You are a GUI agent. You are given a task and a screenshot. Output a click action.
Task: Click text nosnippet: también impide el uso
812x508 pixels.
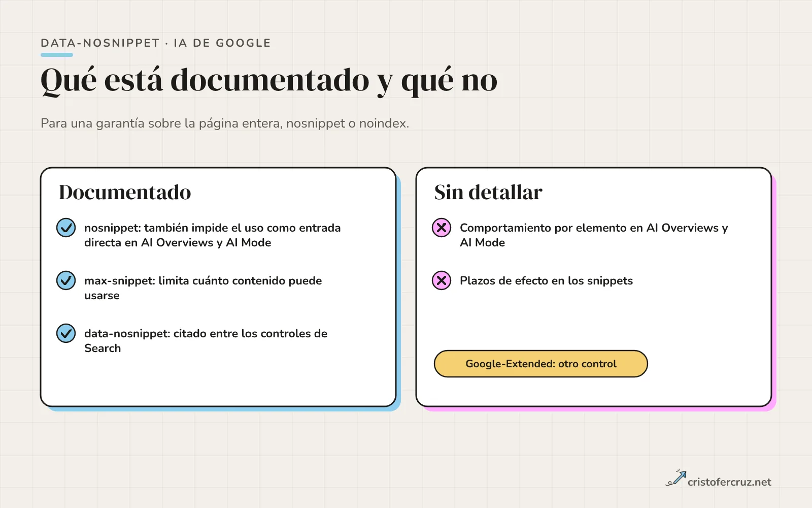tap(213, 235)
